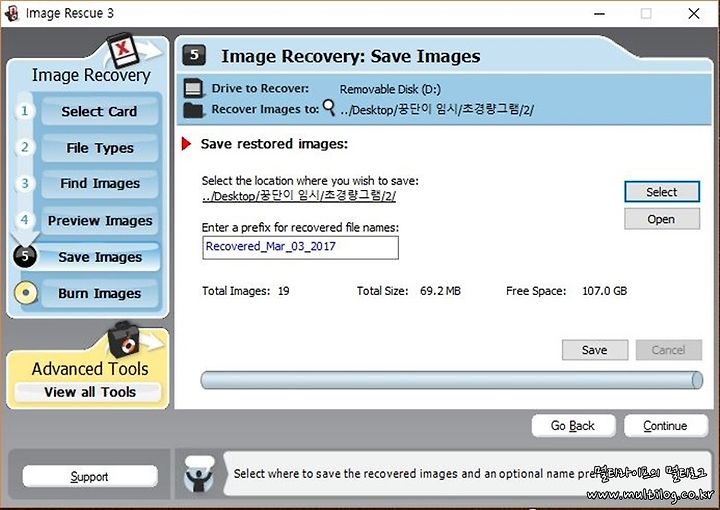
Task: Close the Image Rescue 3 window
Action: point(693,14)
